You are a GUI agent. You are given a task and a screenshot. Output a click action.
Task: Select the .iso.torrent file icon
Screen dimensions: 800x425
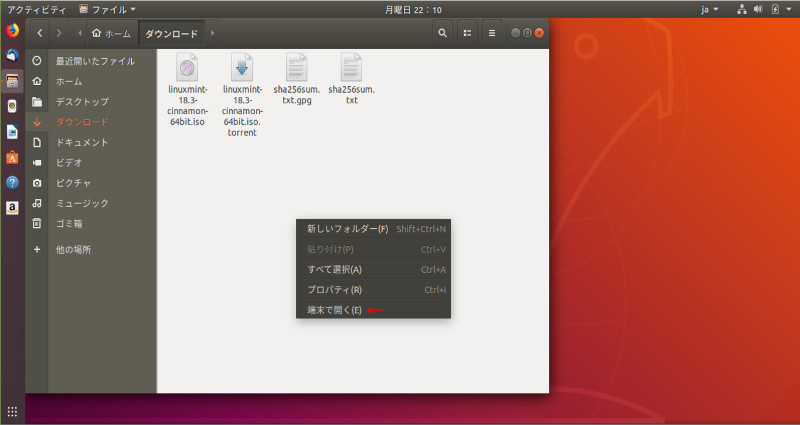pyautogui.click(x=242, y=67)
